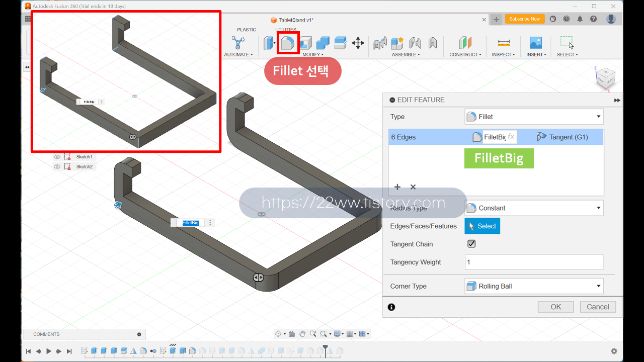
Task: Click OK in Edit Feature dialog
Action: 556,307
